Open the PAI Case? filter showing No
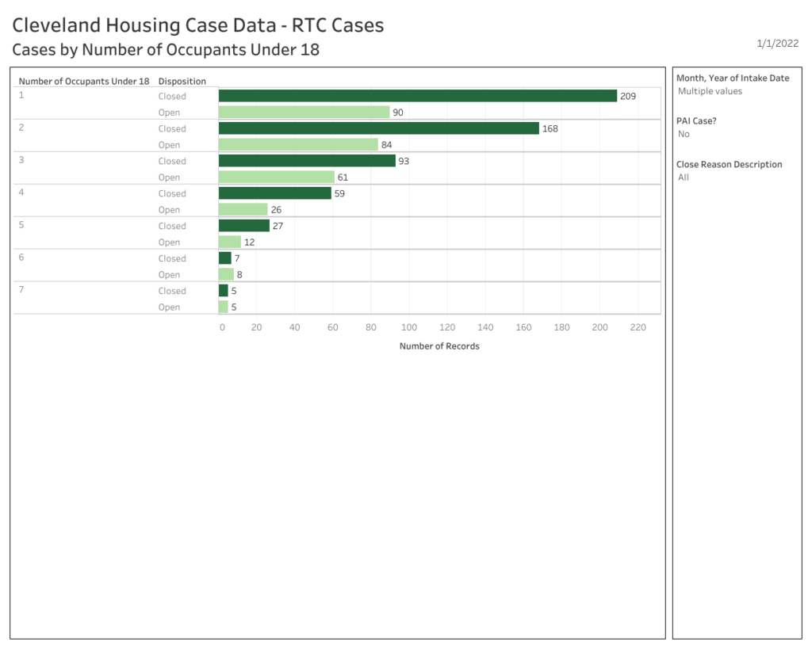The width and height of the screenshot is (812, 649). 684,134
